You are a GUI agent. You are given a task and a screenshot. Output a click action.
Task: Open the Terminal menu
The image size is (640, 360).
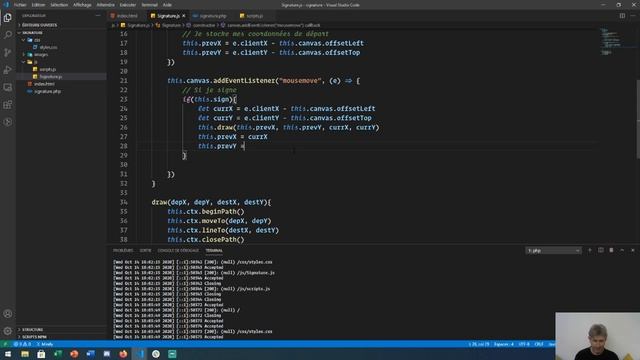[149, 5]
